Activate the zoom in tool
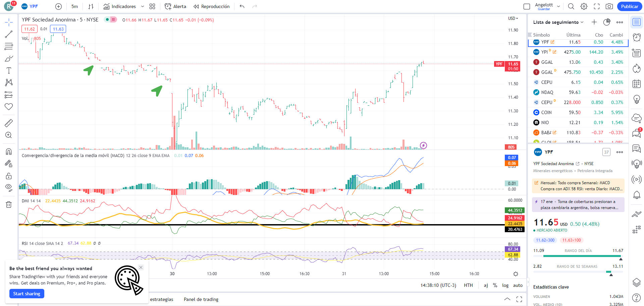 point(9,135)
